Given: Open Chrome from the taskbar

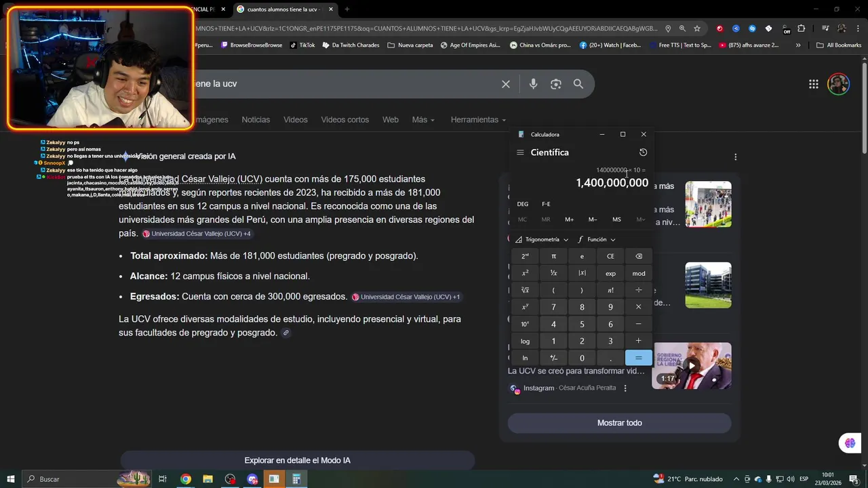Looking at the screenshot, I should click(x=185, y=479).
